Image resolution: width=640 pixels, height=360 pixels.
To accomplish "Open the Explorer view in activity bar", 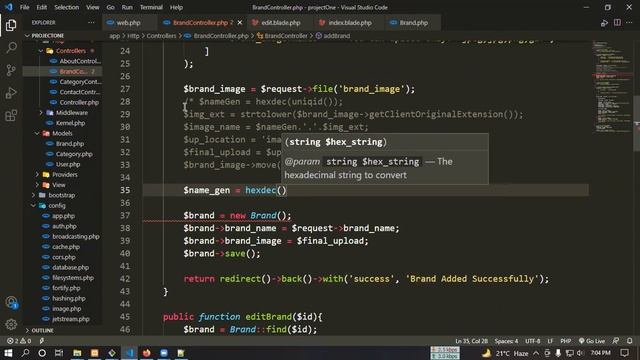I will pos(11,25).
